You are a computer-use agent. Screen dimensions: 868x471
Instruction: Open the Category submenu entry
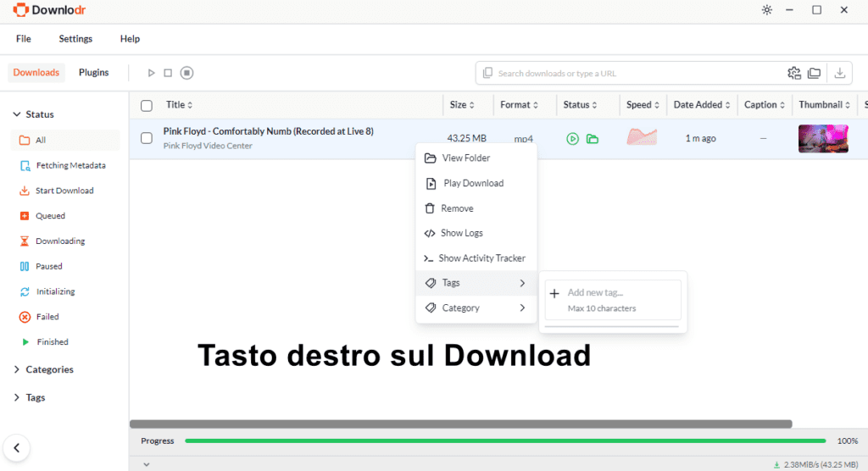coord(476,308)
